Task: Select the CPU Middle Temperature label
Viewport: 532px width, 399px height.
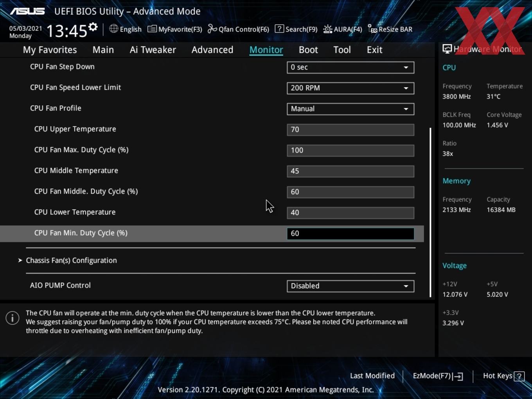Action: (76, 171)
